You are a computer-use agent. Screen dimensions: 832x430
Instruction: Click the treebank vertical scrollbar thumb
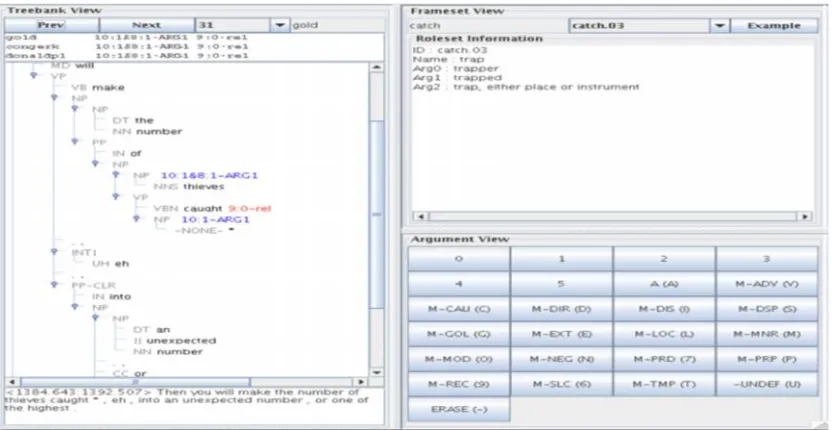coord(376,214)
